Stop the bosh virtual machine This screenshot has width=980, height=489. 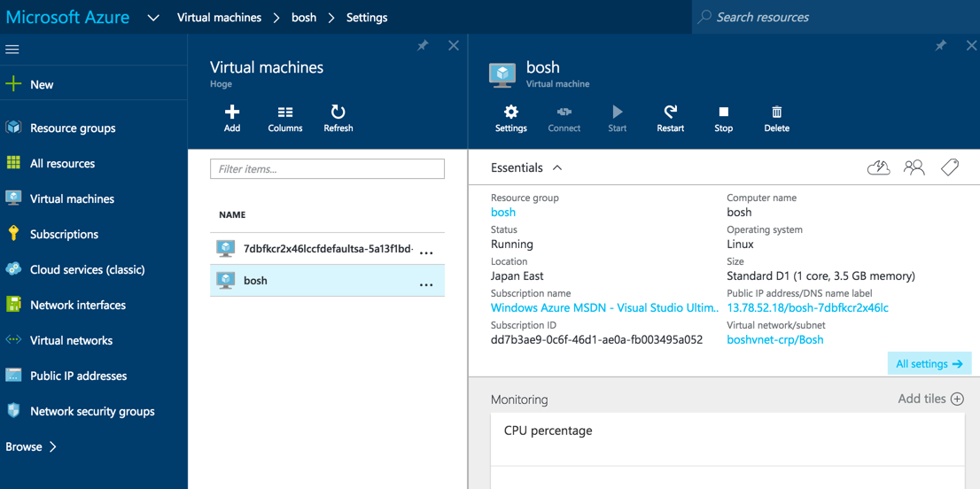click(724, 120)
